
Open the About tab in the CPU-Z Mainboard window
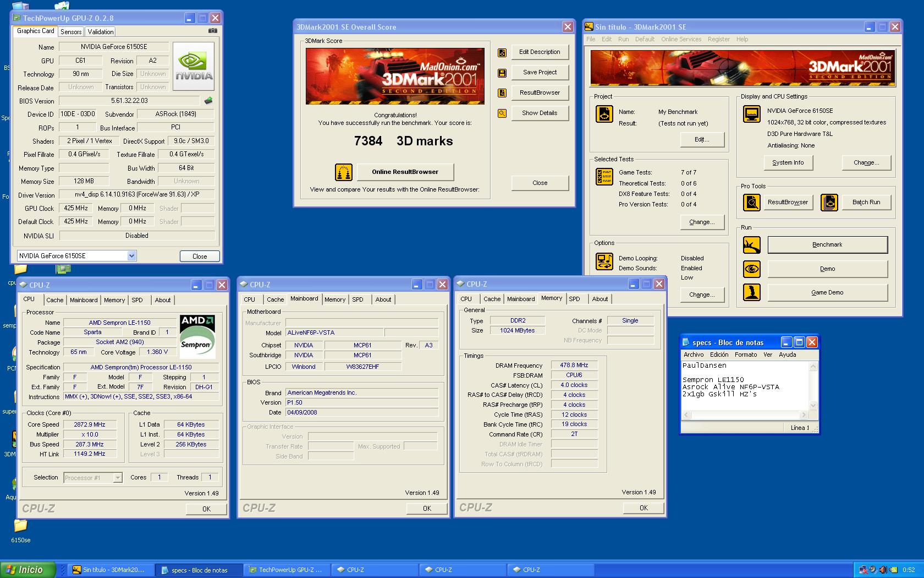pyautogui.click(x=383, y=299)
